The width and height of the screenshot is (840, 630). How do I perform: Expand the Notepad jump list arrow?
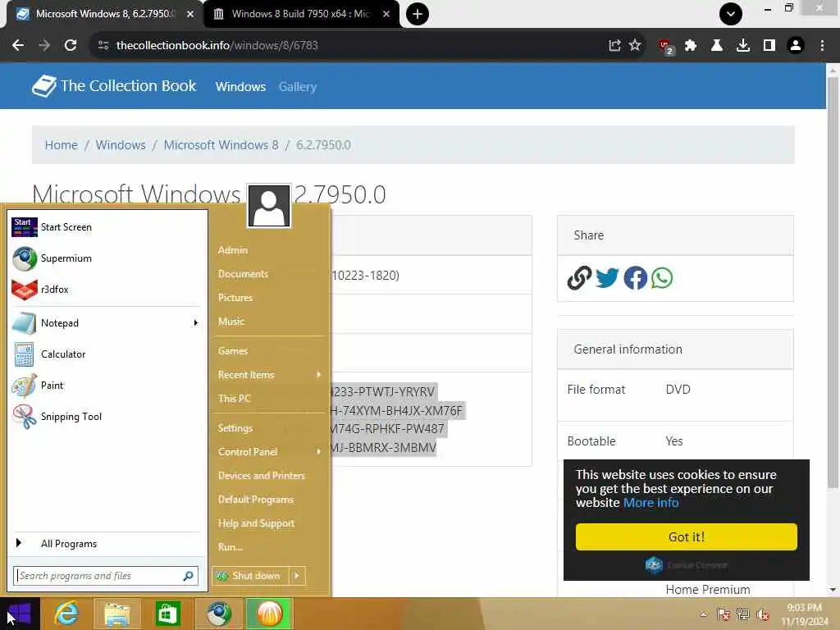[195, 323]
